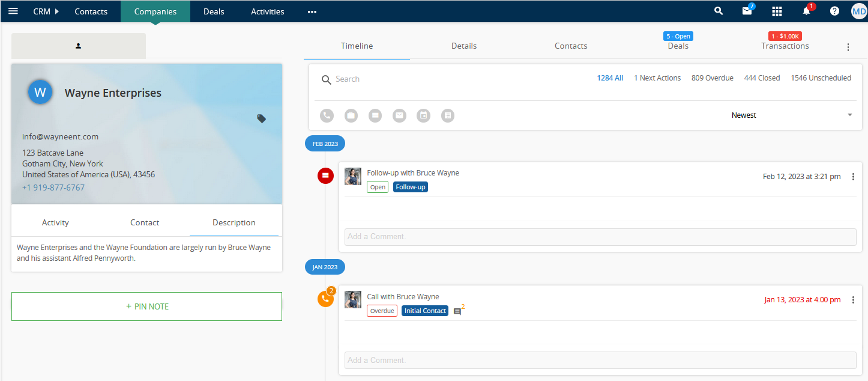
Task: Click the info@wayneent.com email address
Action: pos(60,136)
